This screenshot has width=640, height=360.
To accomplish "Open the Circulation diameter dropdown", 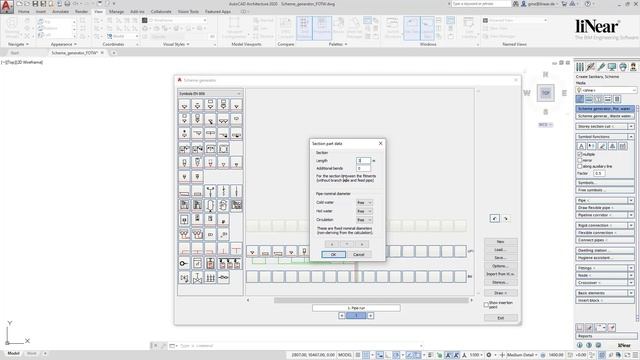I will pos(364,220).
